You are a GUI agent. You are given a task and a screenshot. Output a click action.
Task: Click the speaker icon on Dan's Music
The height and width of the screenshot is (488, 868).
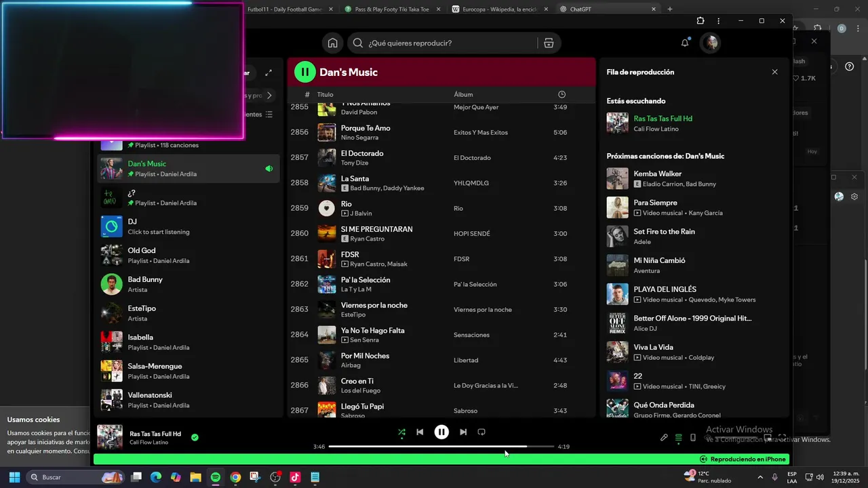click(x=269, y=169)
